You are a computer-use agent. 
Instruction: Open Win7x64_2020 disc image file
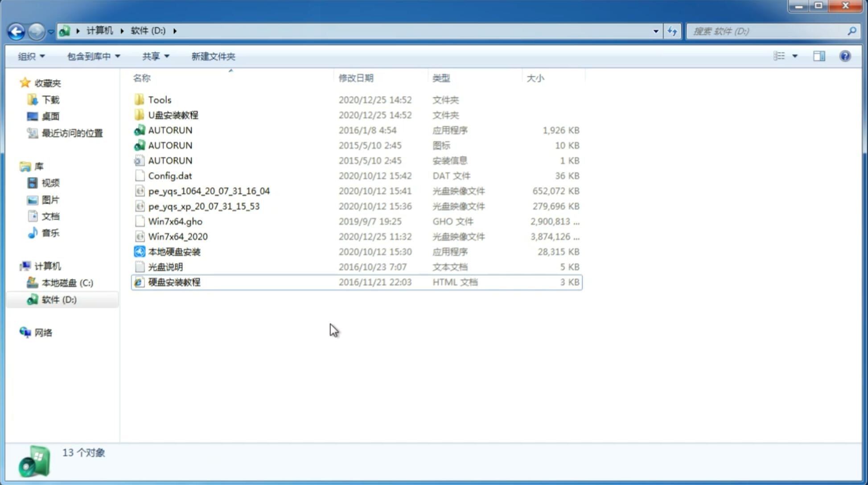(177, 237)
